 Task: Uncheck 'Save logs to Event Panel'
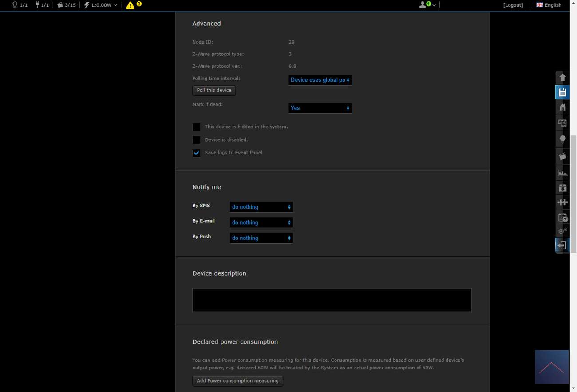pos(196,153)
